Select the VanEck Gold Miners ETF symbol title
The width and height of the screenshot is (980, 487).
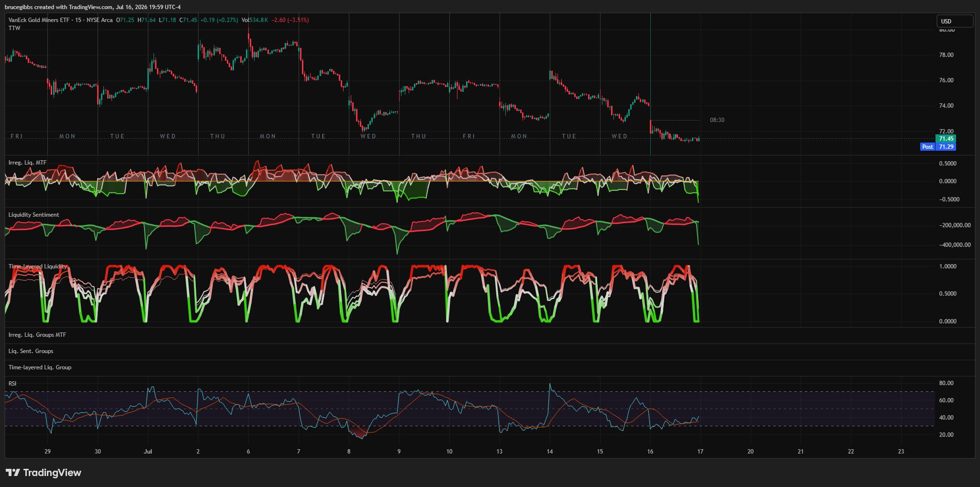click(x=39, y=20)
